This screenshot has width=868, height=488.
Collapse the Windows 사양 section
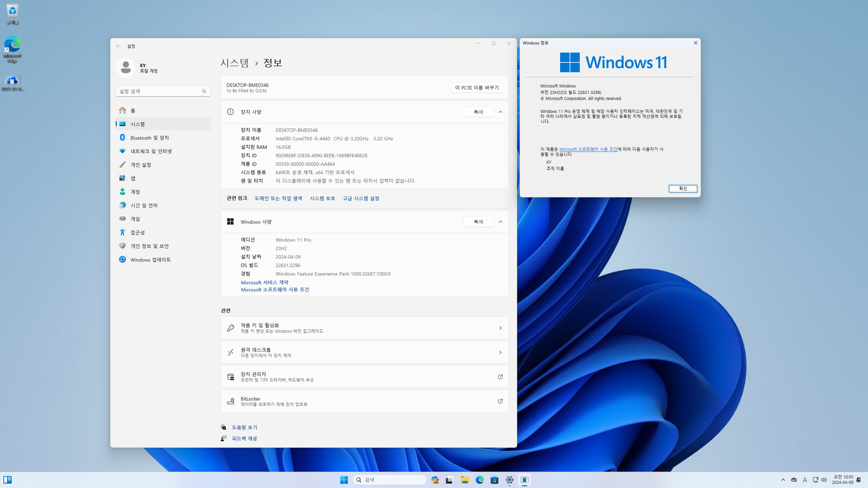point(500,222)
